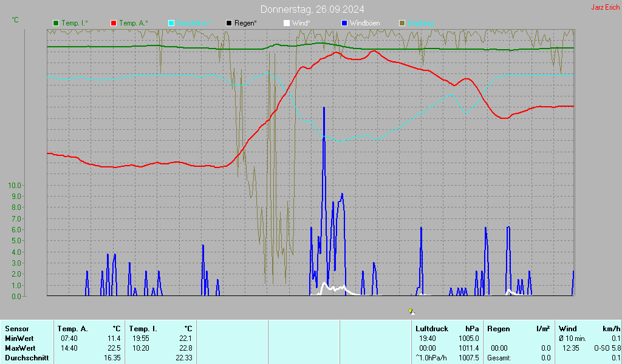Click the '°C' axis unit label

point(15,20)
